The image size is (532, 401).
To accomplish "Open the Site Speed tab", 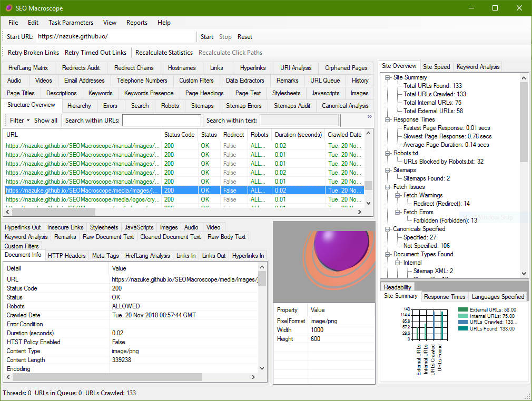I will click(x=436, y=67).
